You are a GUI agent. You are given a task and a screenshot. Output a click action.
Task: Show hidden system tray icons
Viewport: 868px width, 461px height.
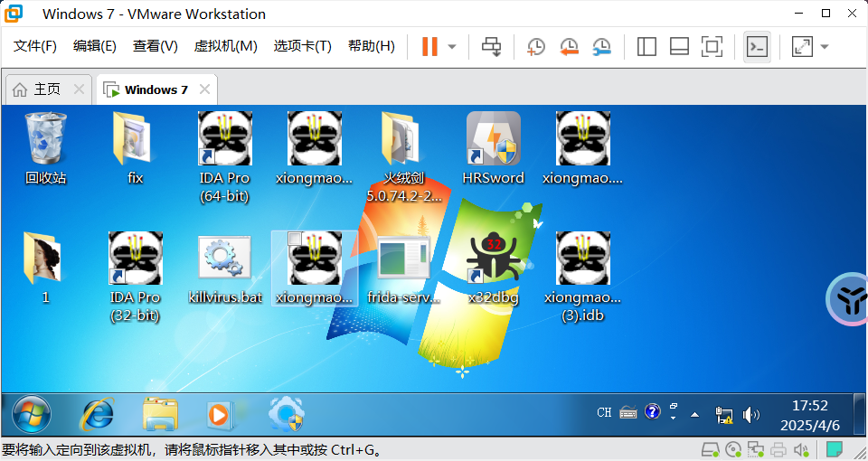tap(694, 415)
